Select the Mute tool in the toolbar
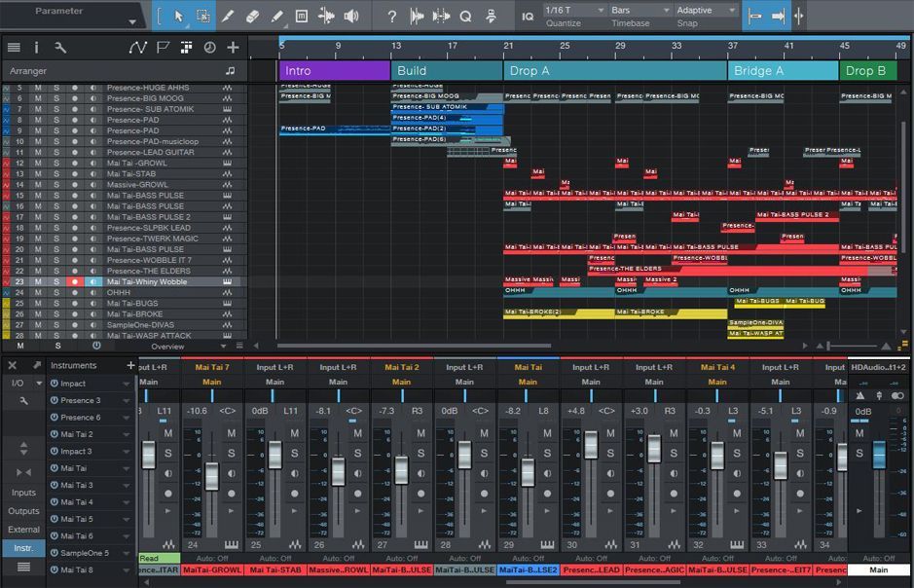The width and height of the screenshot is (914, 588). click(304, 15)
